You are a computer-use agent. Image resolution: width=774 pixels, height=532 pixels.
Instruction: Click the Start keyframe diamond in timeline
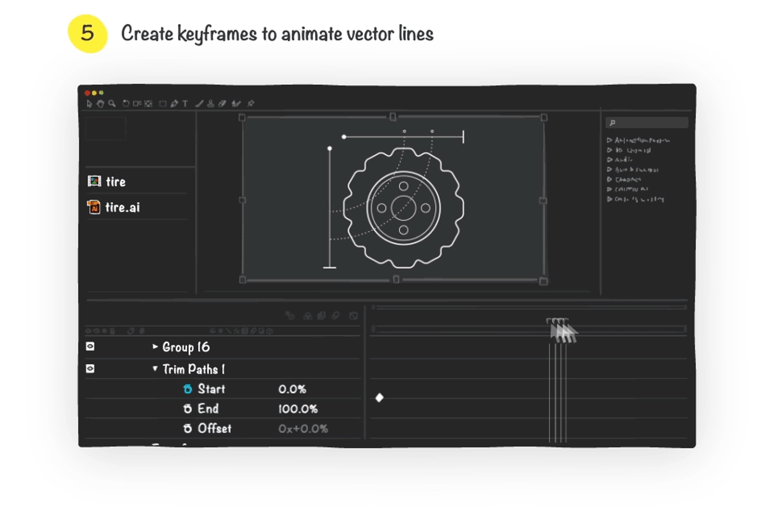(x=379, y=398)
